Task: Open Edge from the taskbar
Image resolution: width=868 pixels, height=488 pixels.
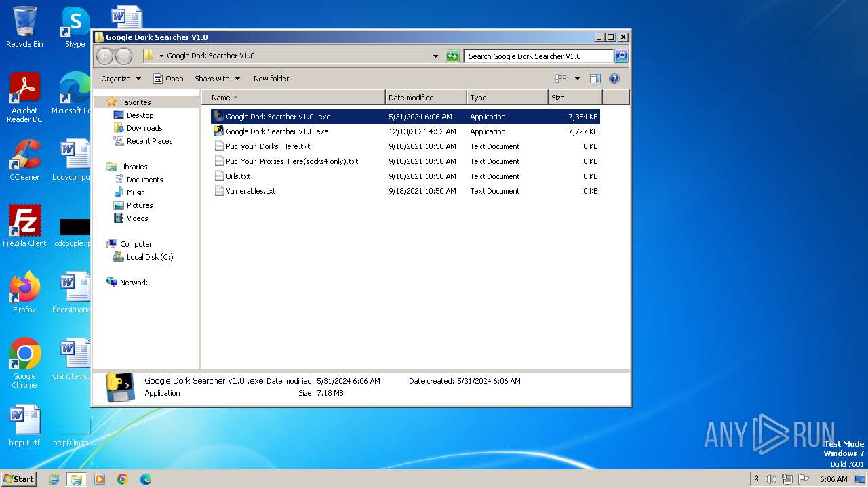Action: click(x=145, y=479)
